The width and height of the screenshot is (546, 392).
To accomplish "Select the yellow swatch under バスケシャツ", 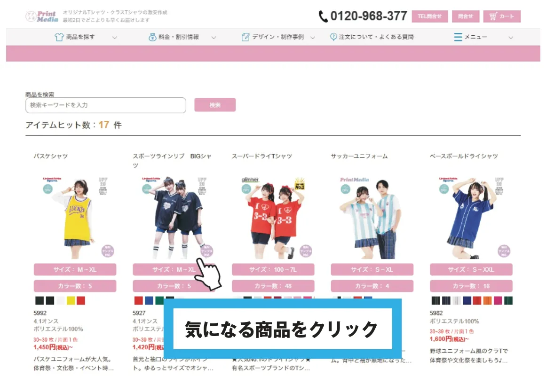I will [x=71, y=301].
